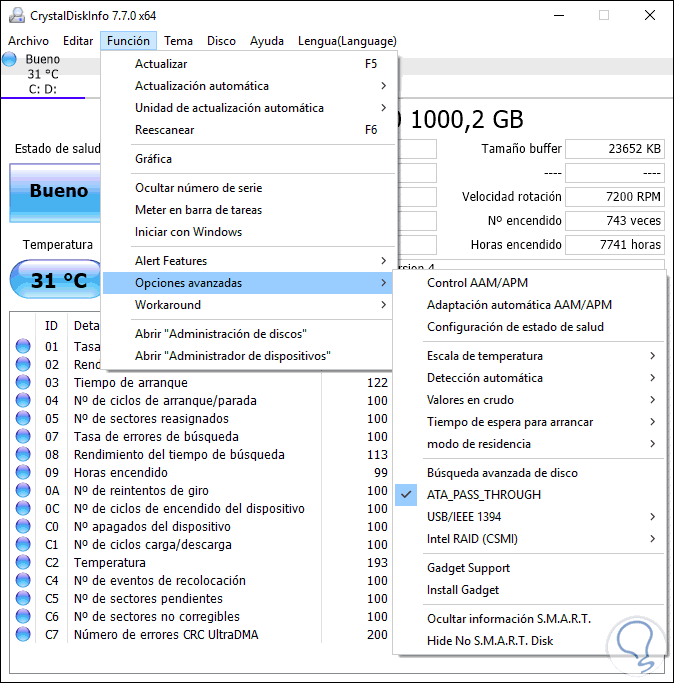Image resolution: width=674 pixels, height=683 pixels.
Task: Click status orb for 05 sectores reasignados
Action: pos(23,418)
